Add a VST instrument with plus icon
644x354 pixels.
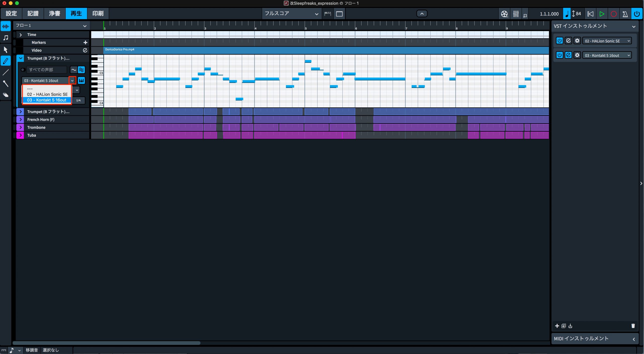[x=557, y=326]
